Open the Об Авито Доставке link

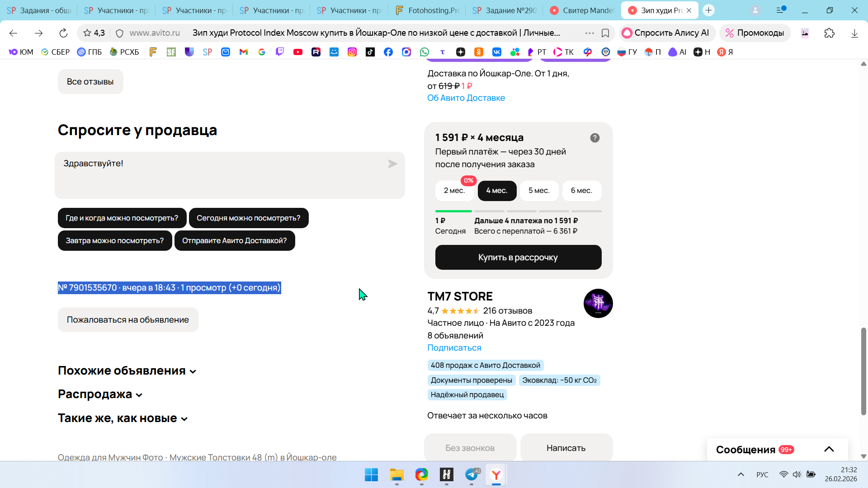coord(466,98)
